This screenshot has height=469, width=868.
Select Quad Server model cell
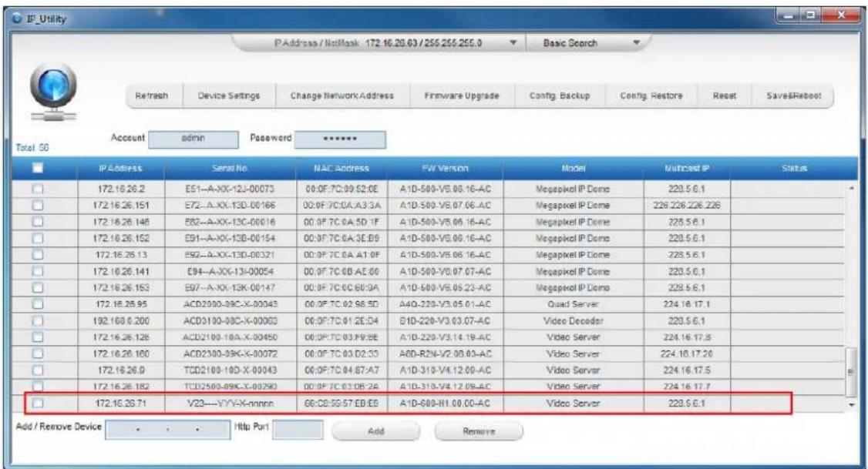(x=573, y=304)
